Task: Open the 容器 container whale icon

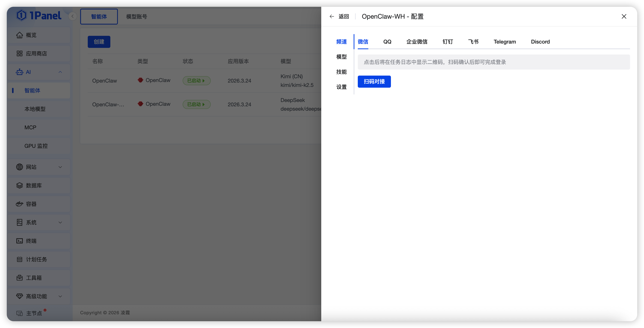Action: [20, 204]
